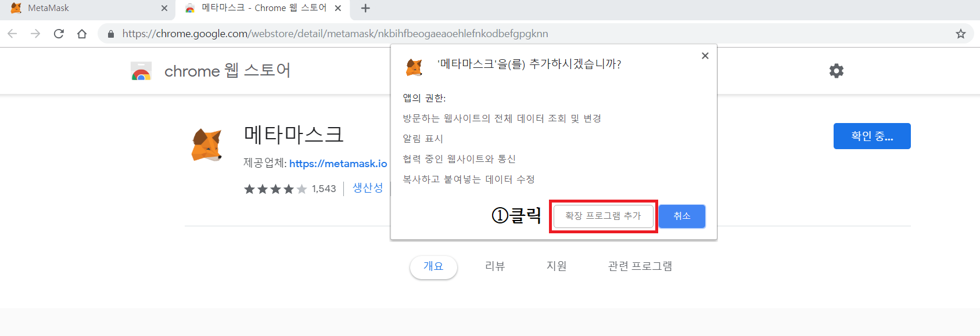980x336 pixels.
Task: Open the https://metamask.io provider link
Action: point(338,164)
